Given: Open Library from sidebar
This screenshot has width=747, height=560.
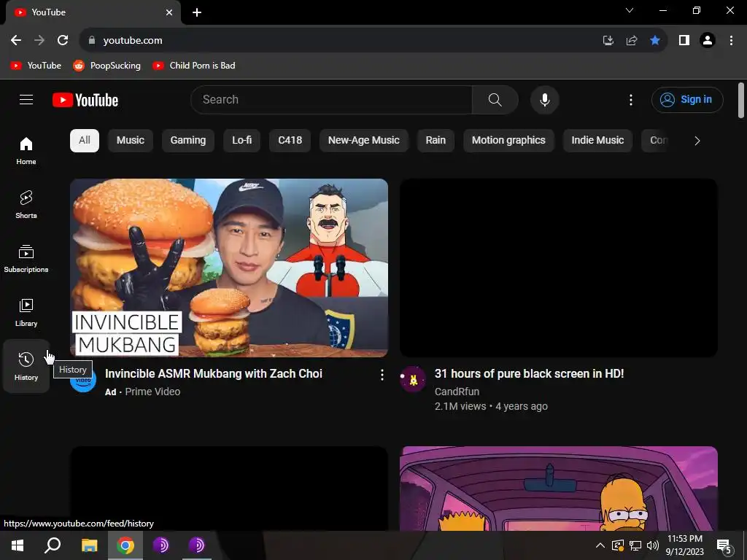Looking at the screenshot, I should pyautogui.click(x=26, y=312).
